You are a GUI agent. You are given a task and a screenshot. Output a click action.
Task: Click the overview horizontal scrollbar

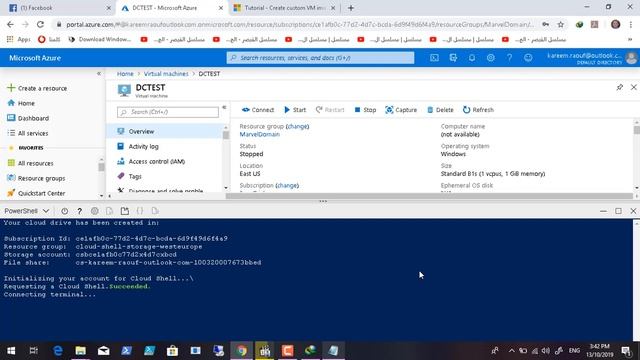pos(430,196)
